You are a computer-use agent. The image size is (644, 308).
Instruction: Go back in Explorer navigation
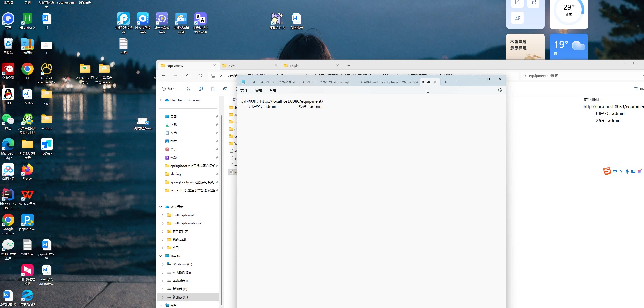[163, 76]
